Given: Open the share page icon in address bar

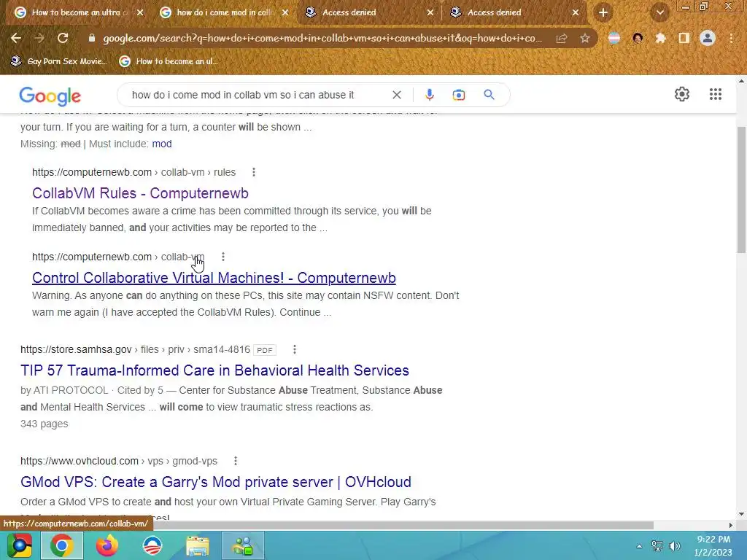Looking at the screenshot, I should [x=562, y=38].
